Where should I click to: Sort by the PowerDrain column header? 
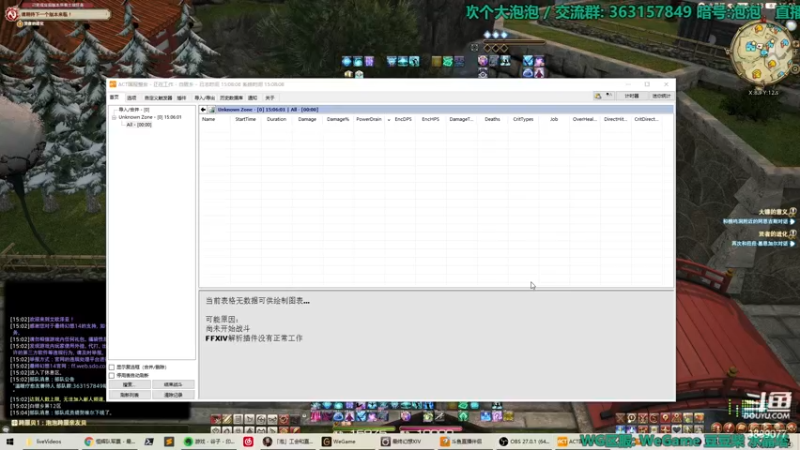click(x=369, y=119)
